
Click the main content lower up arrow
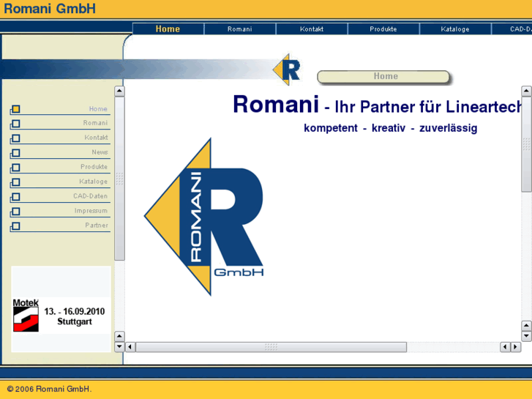coord(526,326)
